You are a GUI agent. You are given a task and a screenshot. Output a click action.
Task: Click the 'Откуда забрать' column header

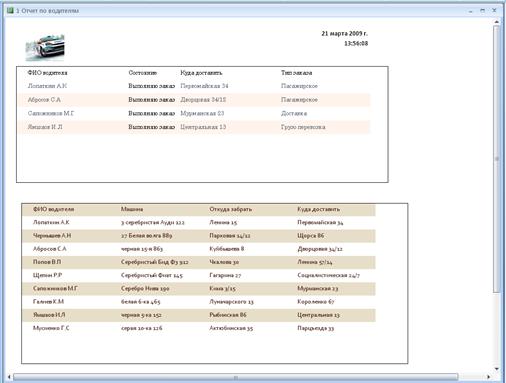click(231, 209)
